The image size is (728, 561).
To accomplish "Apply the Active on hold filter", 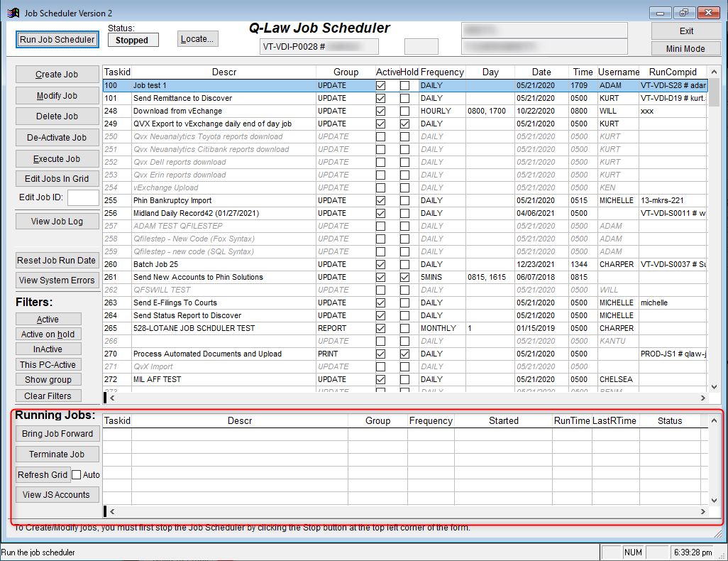I will 48,334.
